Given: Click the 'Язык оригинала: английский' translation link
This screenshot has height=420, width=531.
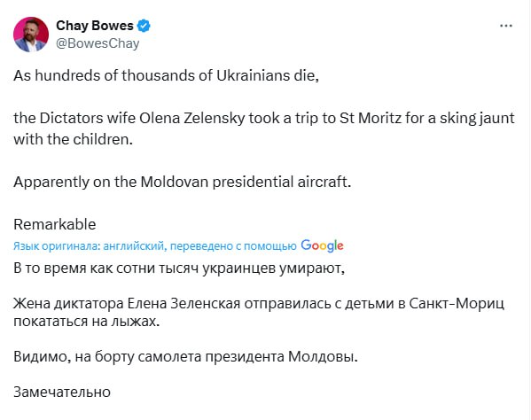Looking at the screenshot, I should point(90,246).
